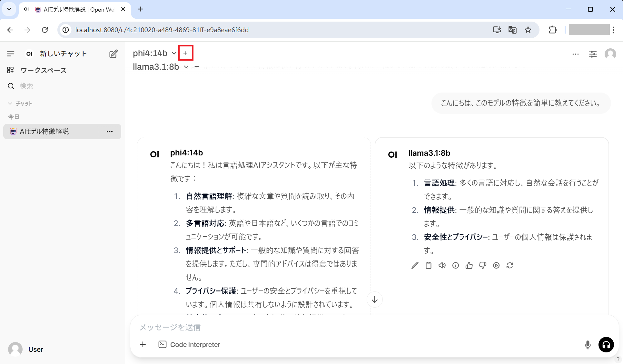Viewport: 623px width, 364px height.
Task: Collapse the チャット section chevron
Action: coord(10,103)
